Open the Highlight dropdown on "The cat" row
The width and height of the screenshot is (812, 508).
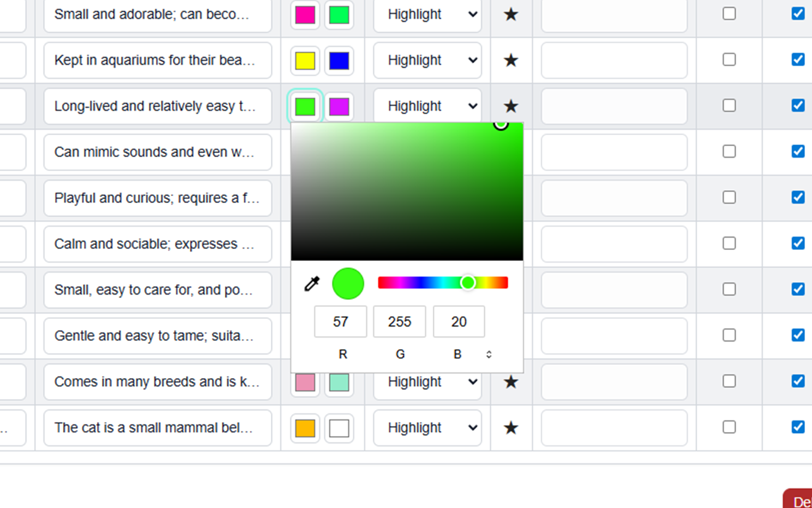[x=427, y=427]
